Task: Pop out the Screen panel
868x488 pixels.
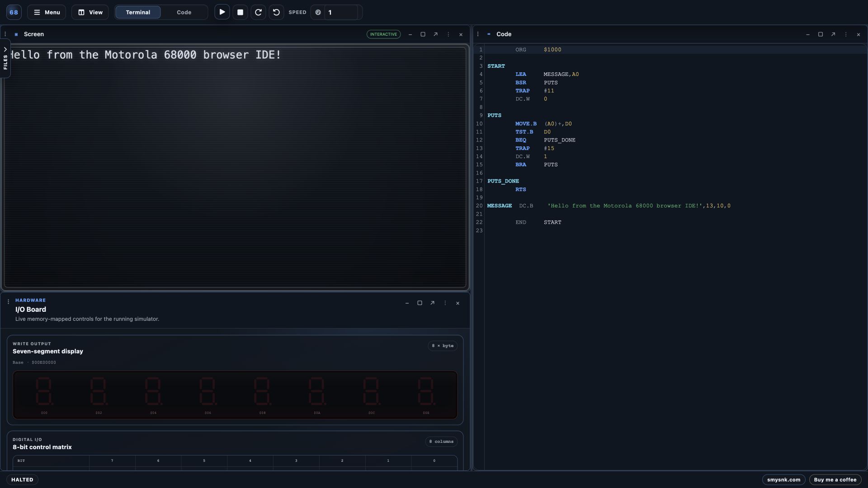Action: [x=435, y=34]
